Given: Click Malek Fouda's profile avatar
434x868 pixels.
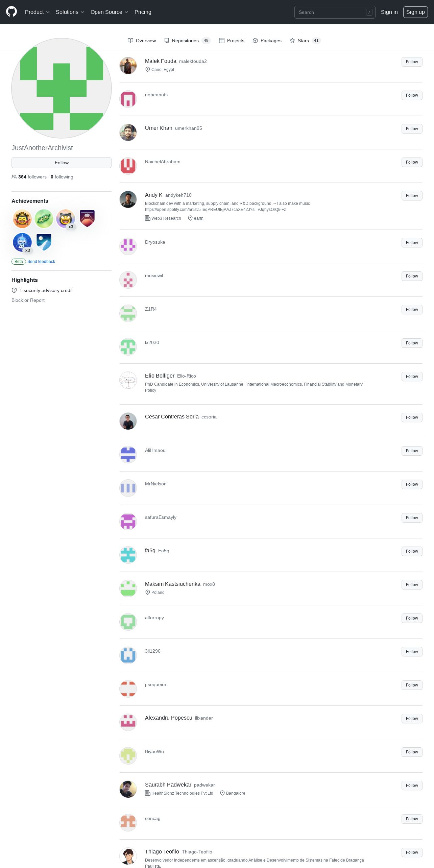Looking at the screenshot, I should point(128,66).
